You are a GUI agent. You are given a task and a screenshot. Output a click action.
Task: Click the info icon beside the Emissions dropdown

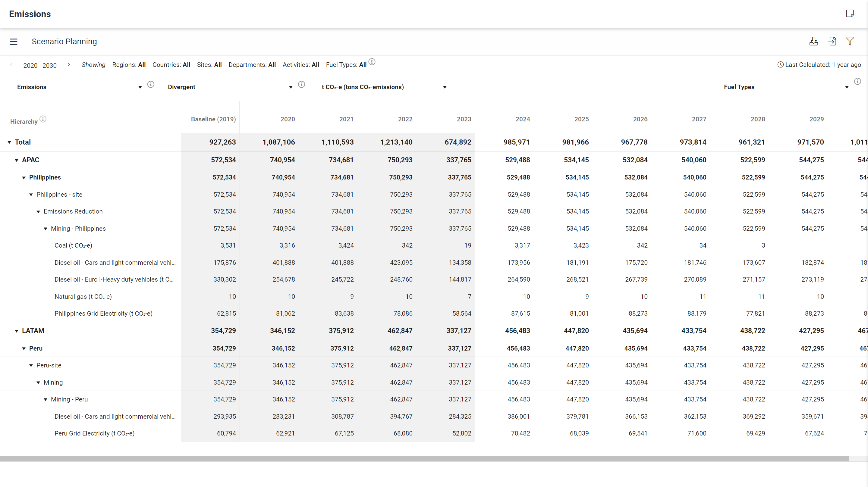click(151, 85)
